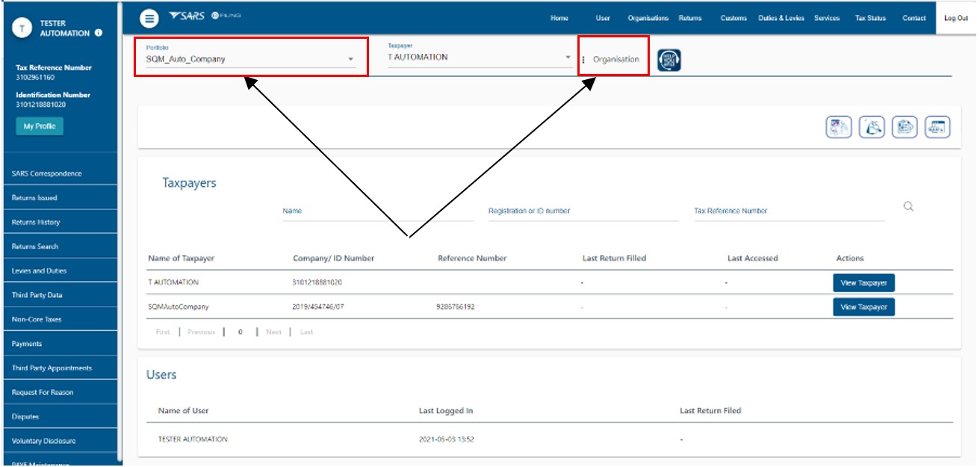Expand the Taxpayer dropdown T AUTOMATION
This screenshot has width=980, height=467.
pyautogui.click(x=480, y=58)
